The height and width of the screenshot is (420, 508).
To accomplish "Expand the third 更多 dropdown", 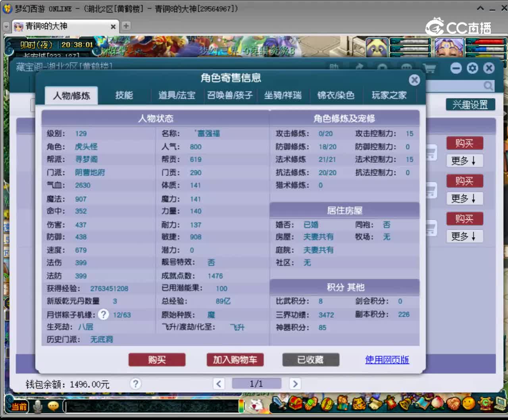I will (x=464, y=236).
